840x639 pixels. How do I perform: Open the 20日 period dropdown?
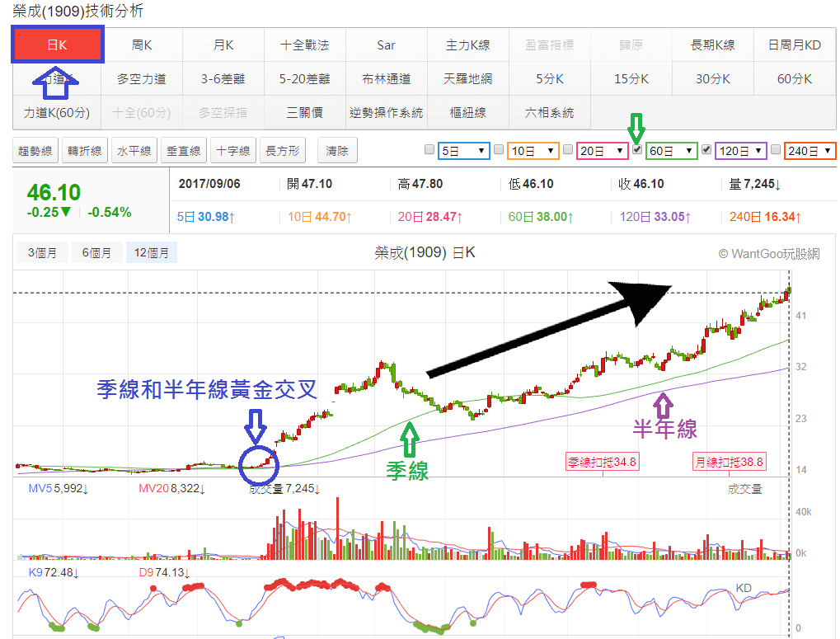click(x=603, y=150)
